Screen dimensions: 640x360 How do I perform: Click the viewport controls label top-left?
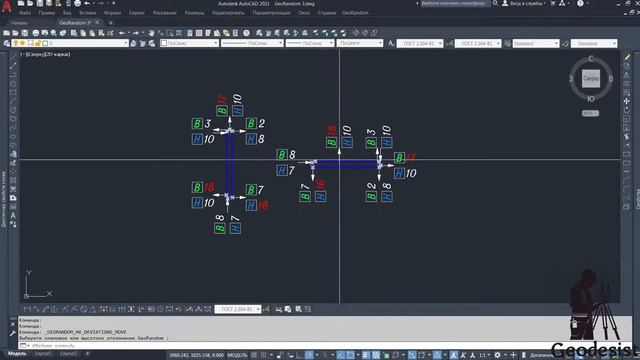(x=45, y=54)
